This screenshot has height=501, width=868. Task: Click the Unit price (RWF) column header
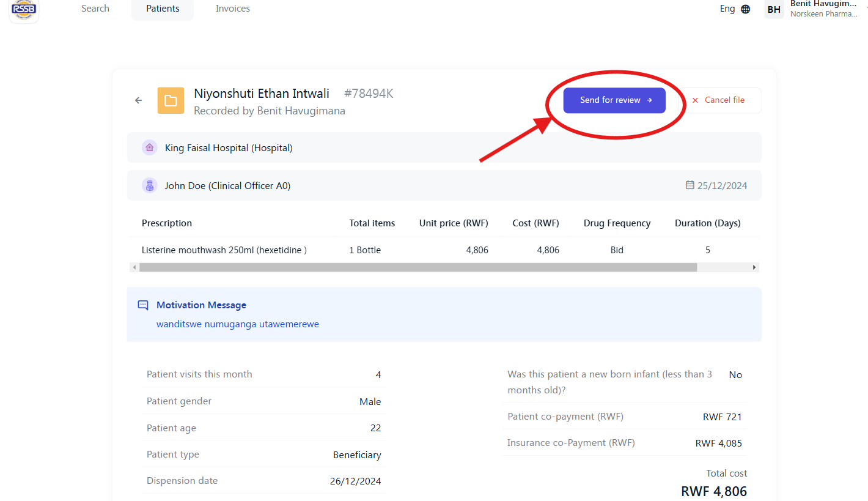point(454,223)
